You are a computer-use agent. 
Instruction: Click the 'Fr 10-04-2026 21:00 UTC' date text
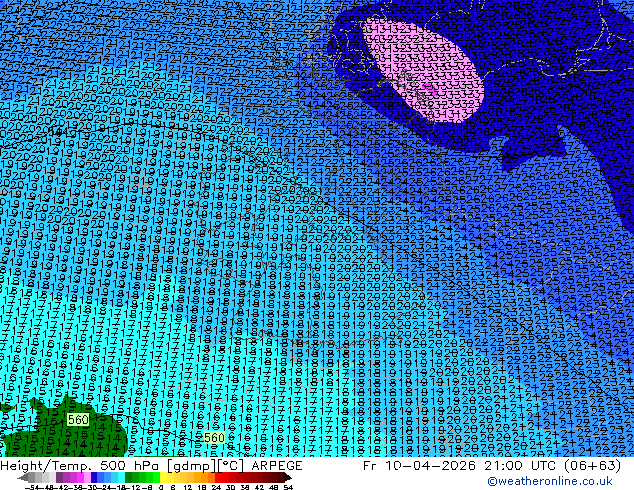coord(460,466)
